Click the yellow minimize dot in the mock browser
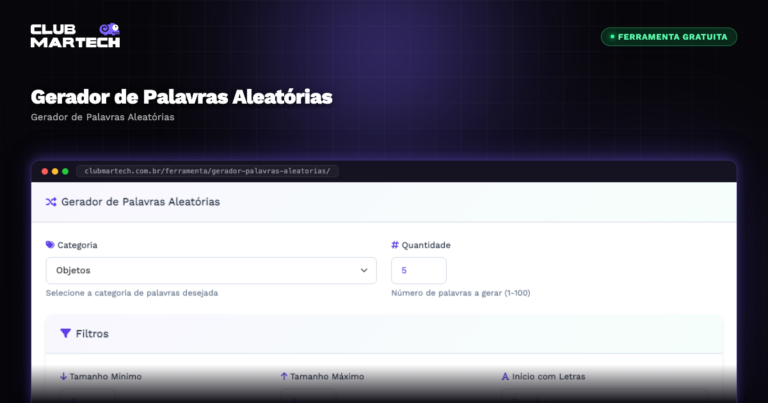768x403 pixels. point(55,171)
